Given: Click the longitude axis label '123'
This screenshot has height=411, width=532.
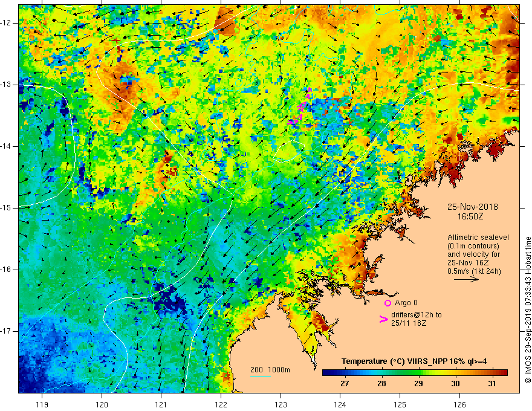Looking at the screenshot, I should (x=281, y=404).
